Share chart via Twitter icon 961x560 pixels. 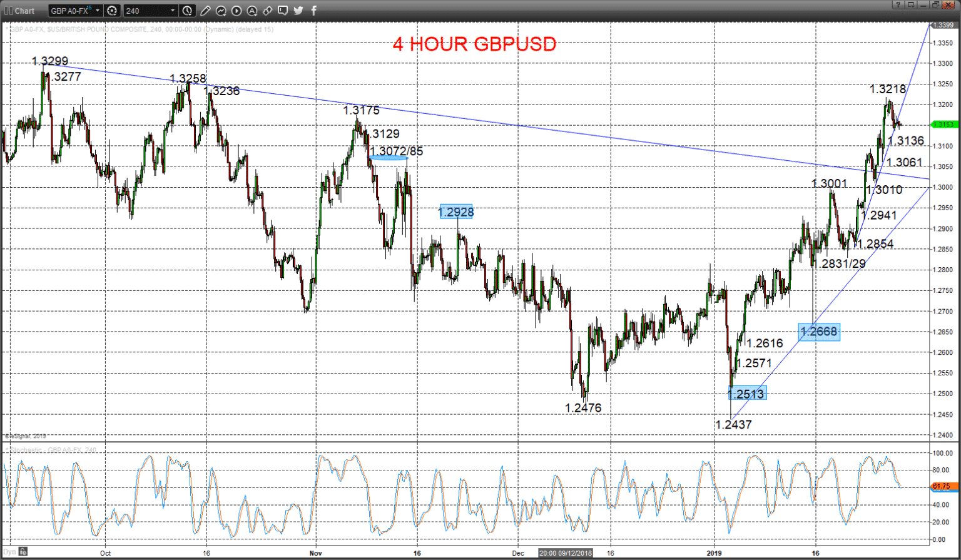(x=298, y=11)
